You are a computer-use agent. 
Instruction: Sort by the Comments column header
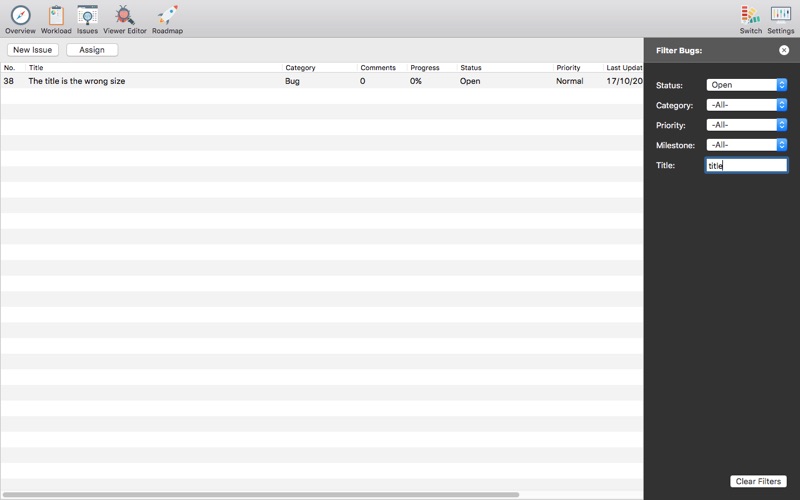tap(382, 67)
